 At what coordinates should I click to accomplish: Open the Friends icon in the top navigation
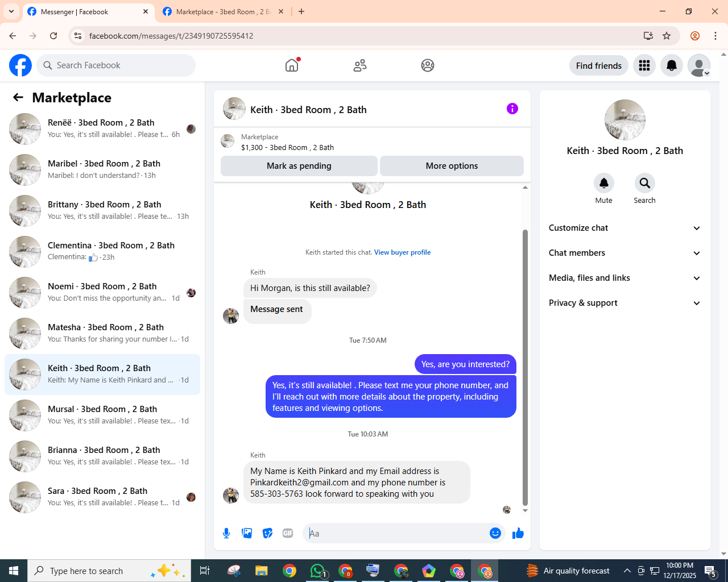(x=360, y=65)
